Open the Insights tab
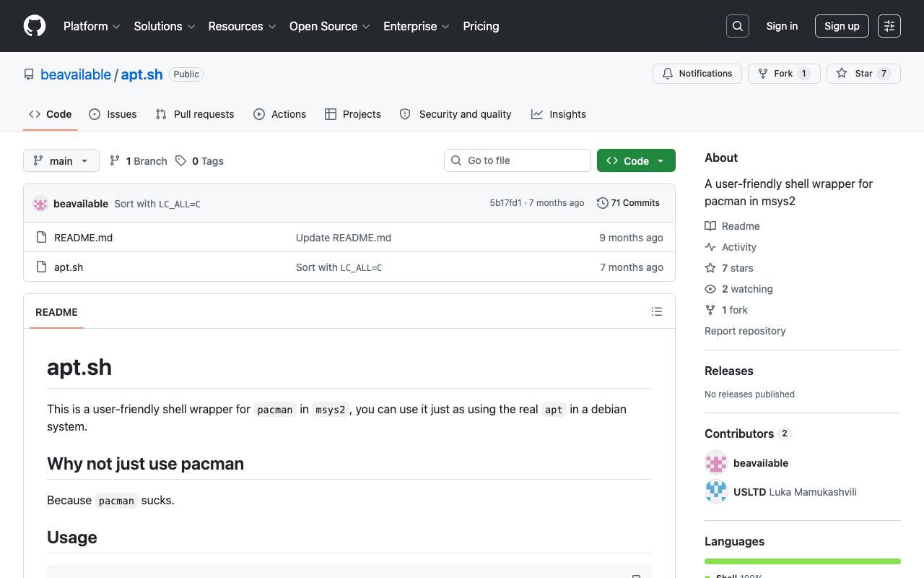The width and height of the screenshot is (924, 578). coord(559,114)
